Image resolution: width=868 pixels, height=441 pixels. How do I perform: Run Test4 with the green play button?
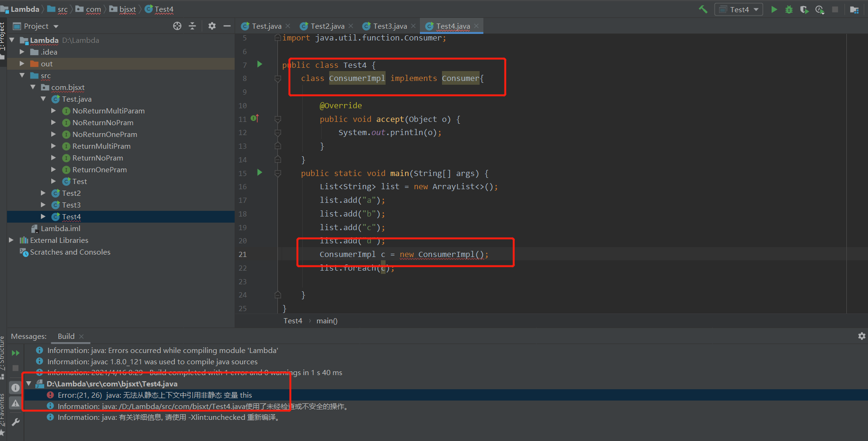click(774, 9)
